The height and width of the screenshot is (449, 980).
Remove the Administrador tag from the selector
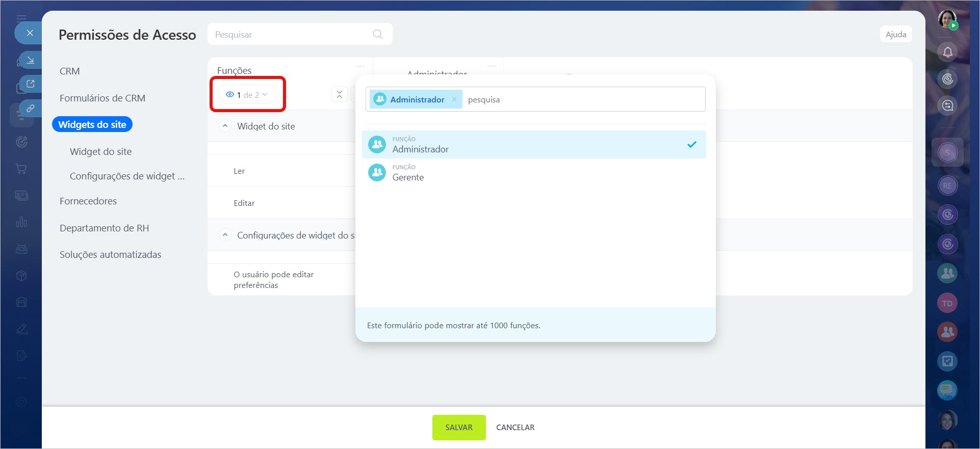point(454,99)
